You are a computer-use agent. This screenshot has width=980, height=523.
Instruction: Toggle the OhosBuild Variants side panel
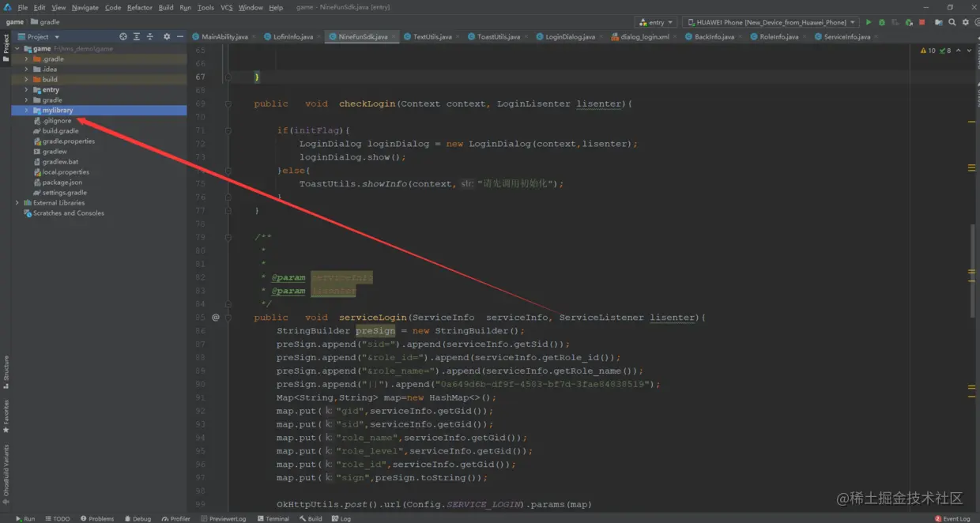coord(6,474)
